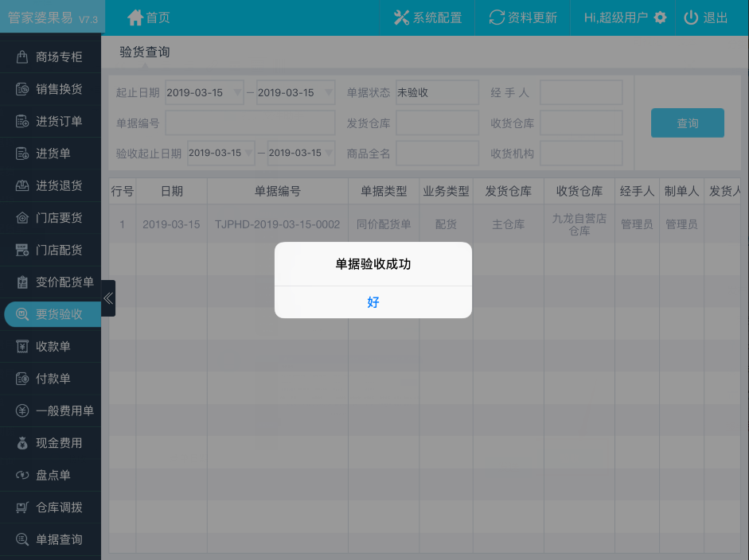This screenshot has height=560, width=749.
Task: Click the wrench icon of 系统配置
Action: click(401, 17)
